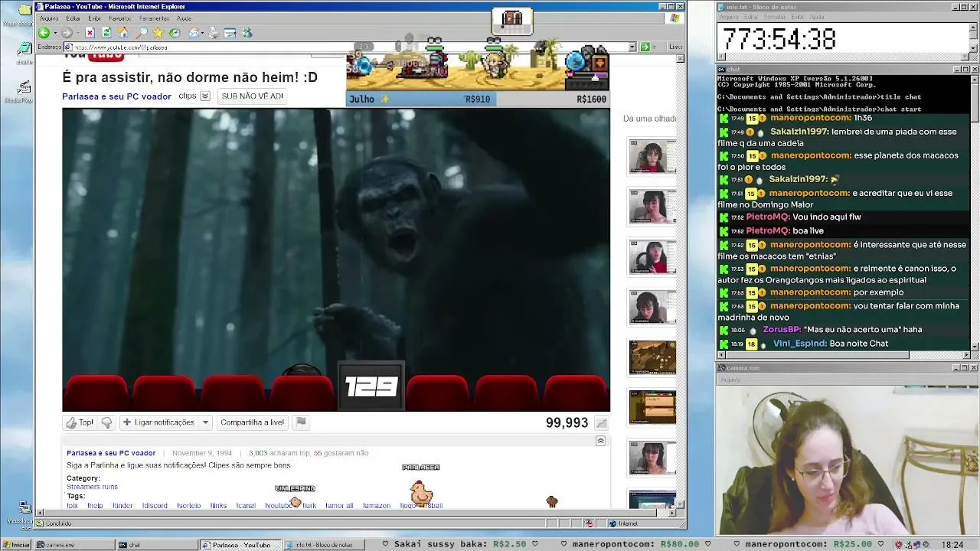Screen dimensions: 980x551
Task: Click the Iniciar start button
Action: (x=16, y=545)
